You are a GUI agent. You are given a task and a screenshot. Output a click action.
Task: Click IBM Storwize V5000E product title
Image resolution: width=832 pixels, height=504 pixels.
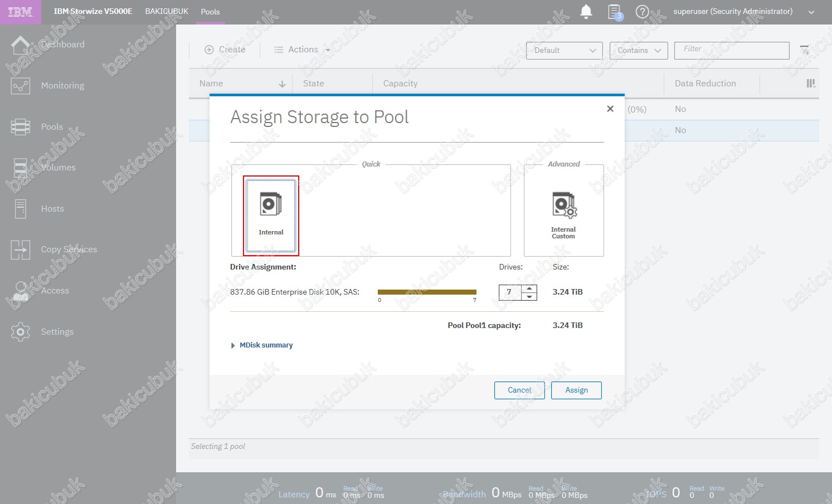click(93, 11)
